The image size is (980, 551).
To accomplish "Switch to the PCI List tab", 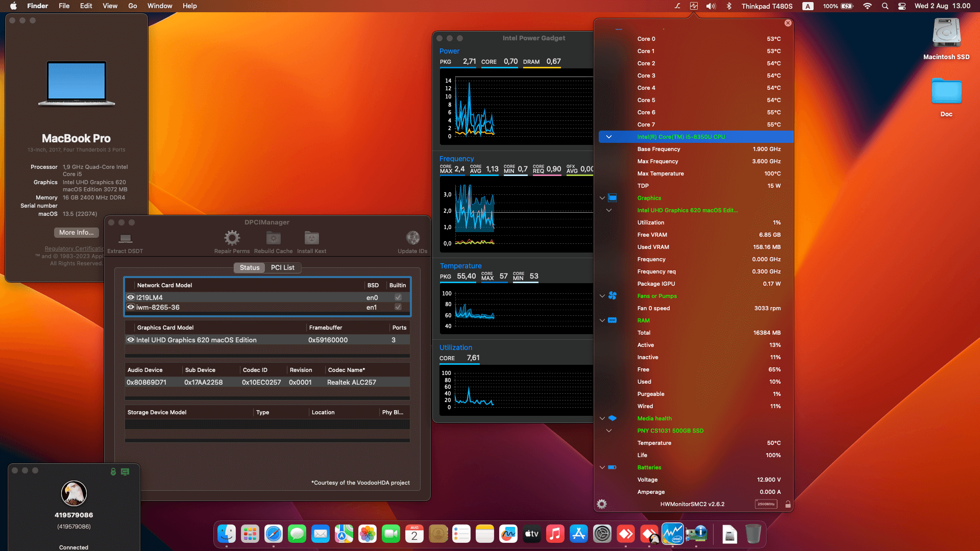I will click(283, 268).
